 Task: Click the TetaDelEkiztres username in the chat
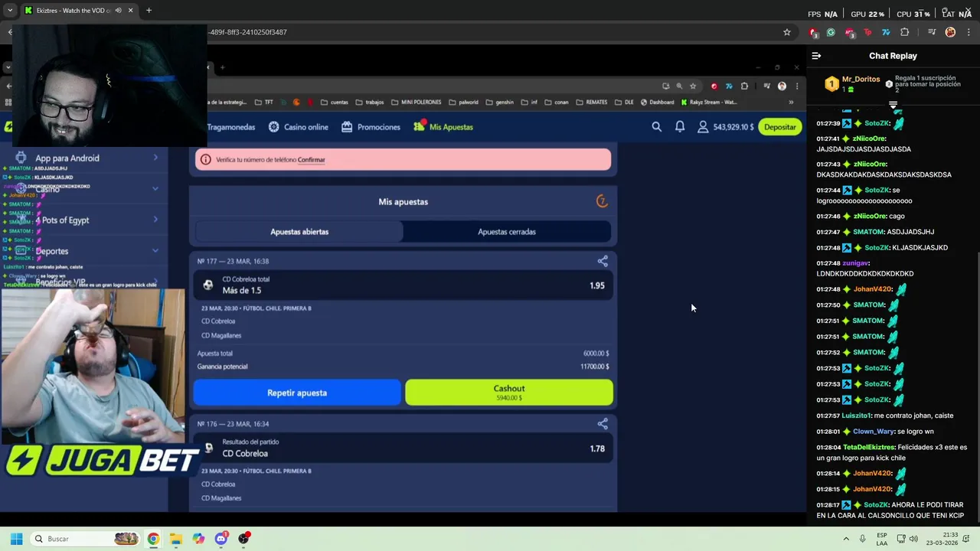[869, 447]
